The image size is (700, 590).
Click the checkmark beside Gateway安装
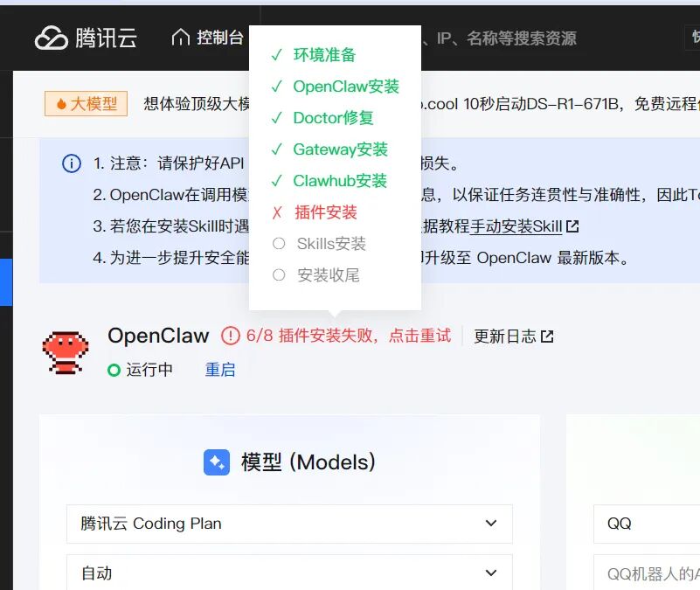pos(277,149)
